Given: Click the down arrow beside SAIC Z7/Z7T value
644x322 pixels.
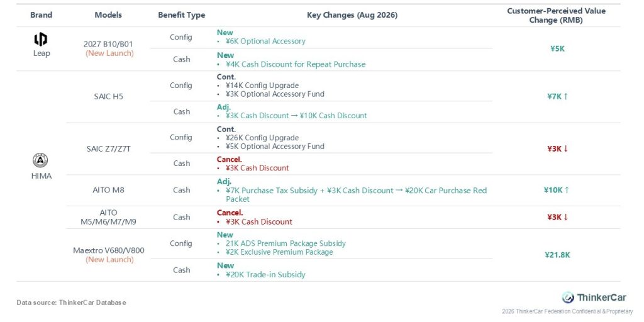Looking at the screenshot, I should pyautogui.click(x=565, y=148).
